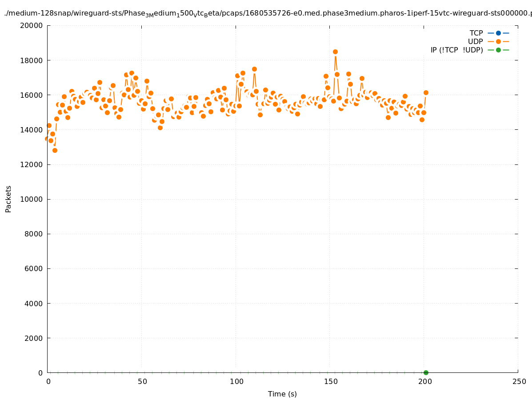Click the 2000 y-axis tick label
The height and width of the screenshot is (400, 532).
point(34,338)
